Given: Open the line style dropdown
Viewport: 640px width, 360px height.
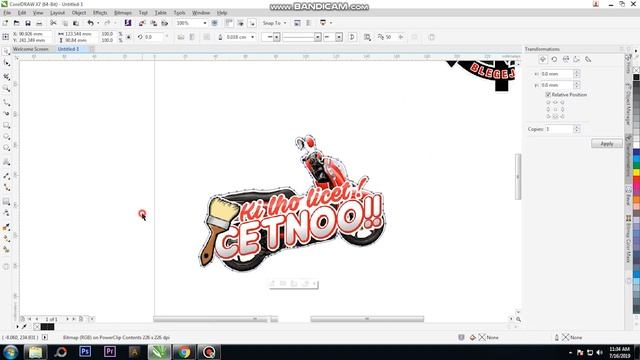Looking at the screenshot, I should (x=318, y=37).
